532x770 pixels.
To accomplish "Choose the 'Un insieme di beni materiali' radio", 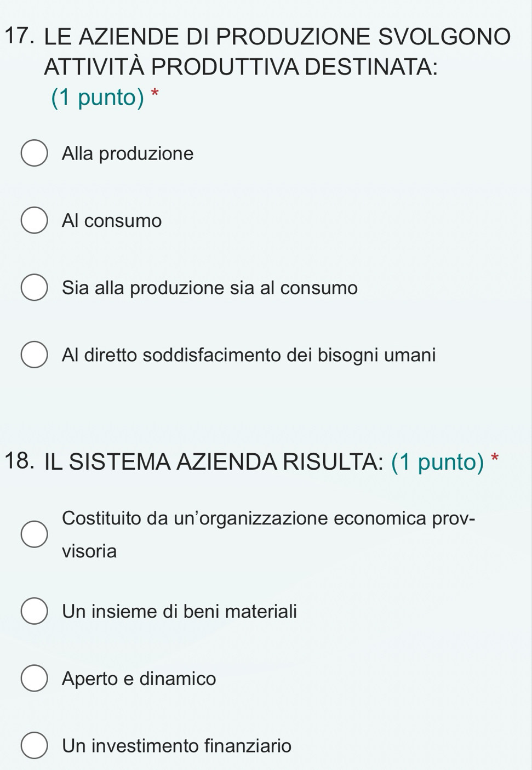I will (x=34, y=611).
